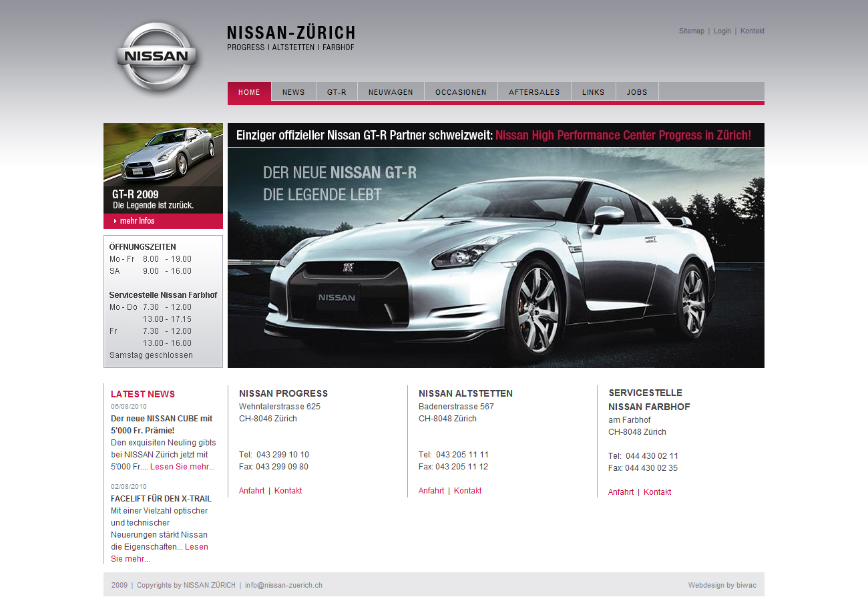Go to the GT-R navigation tab
Viewport: 868px width, 601px height.
(337, 92)
